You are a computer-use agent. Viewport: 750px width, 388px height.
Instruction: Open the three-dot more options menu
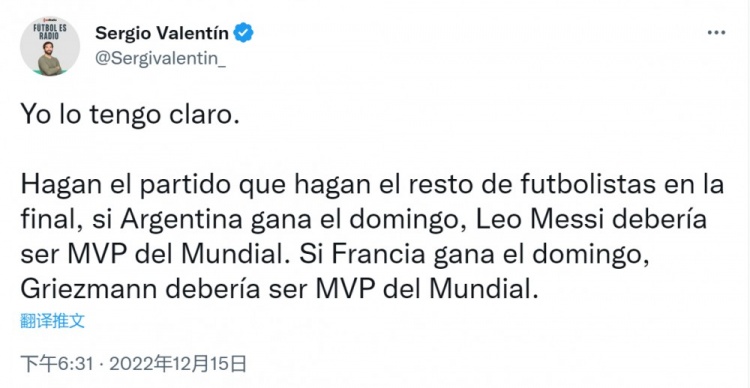coord(716,33)
